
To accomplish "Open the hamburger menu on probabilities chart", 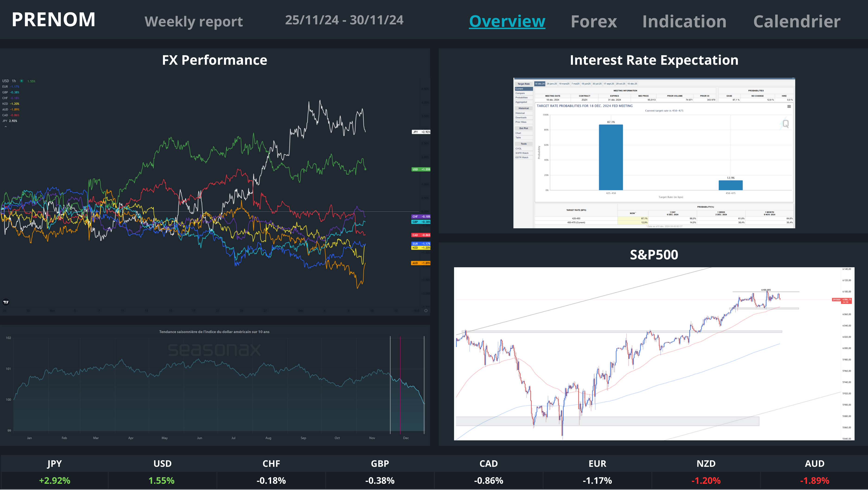I will tap(789, 106).
